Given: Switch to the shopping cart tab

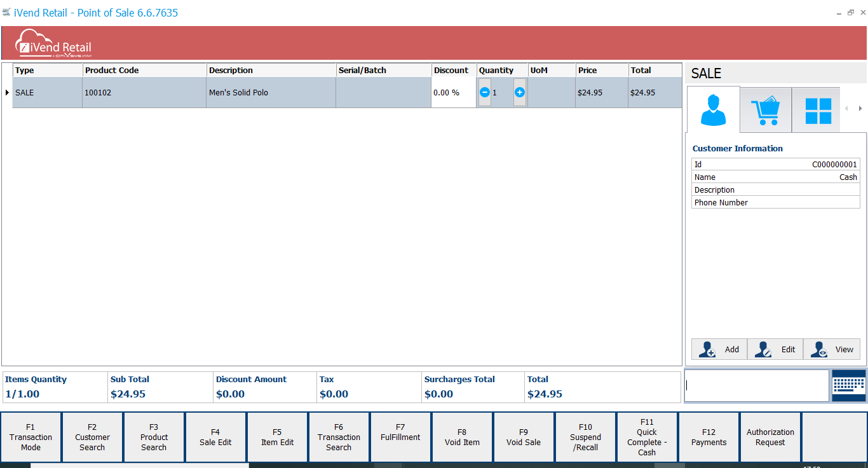Looking at the screenshot, I should 766,110.
